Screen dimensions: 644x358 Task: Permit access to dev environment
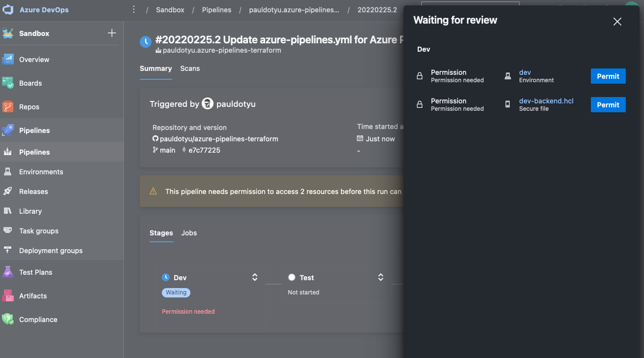608,76
